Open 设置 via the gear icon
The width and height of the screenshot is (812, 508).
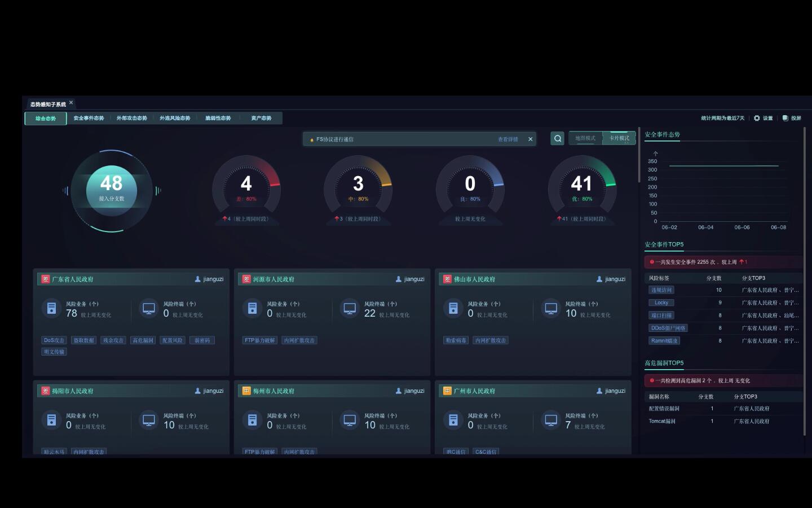(x=757, y=118)
